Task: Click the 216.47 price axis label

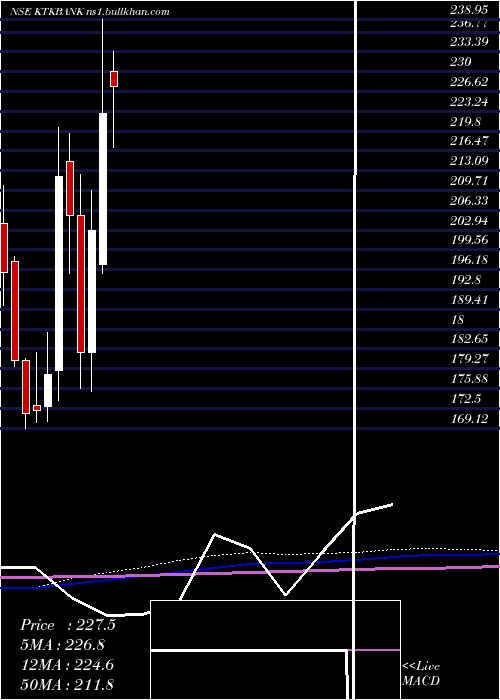Action: [468, 142]
